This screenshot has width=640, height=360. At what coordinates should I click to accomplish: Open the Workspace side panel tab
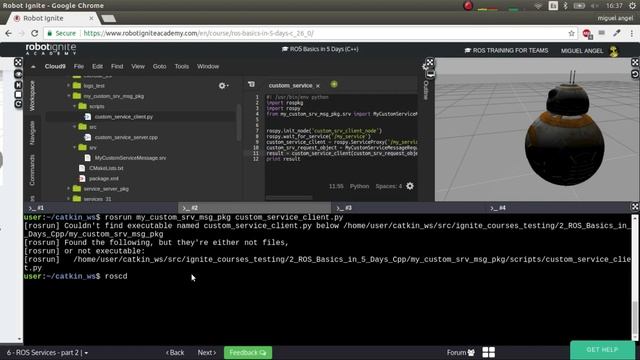click(32, 96)
